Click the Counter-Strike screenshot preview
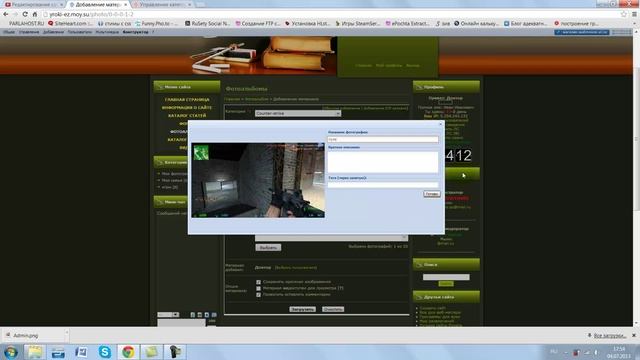The image size is (640, 360). click(x=258, y=180)
